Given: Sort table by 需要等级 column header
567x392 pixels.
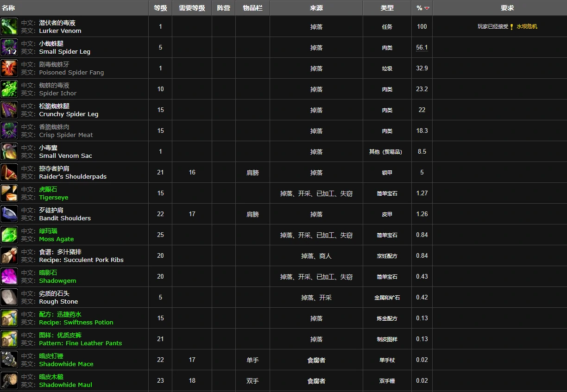Looking at the screenshot, I should (192, 8).
